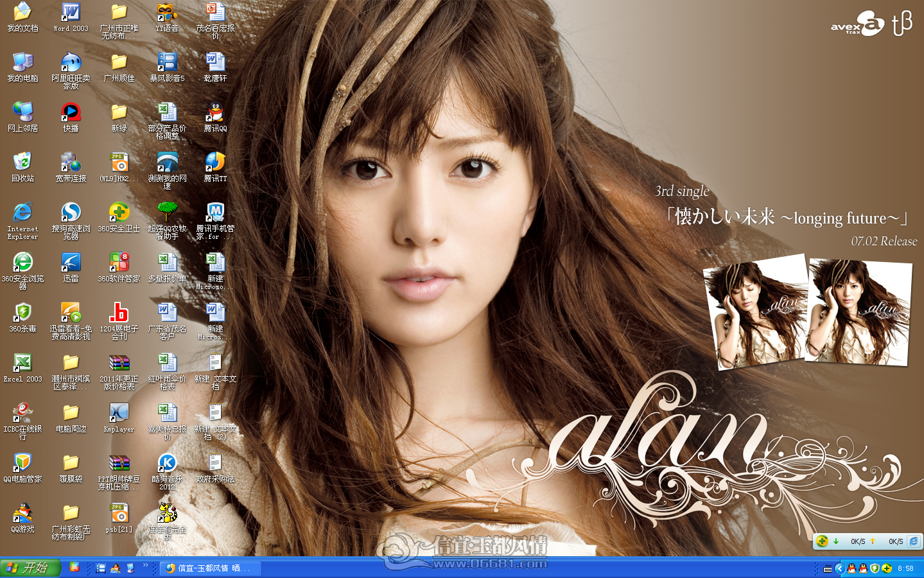This screenshot has width=924, height=578.
Task: Launch 测测我的网速 shortcut
Action: pyautogui.click(x=167, y=171)
